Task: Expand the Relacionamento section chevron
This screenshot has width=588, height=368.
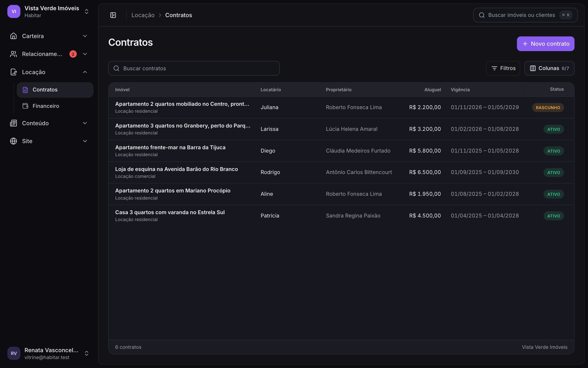Action: (x=85, y=54)
